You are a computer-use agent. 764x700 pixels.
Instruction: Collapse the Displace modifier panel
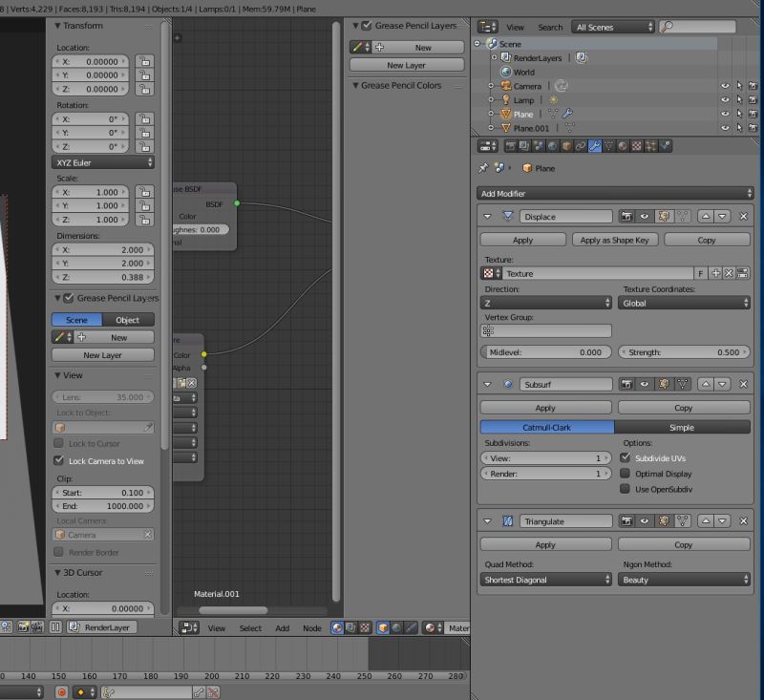[487, 216]
